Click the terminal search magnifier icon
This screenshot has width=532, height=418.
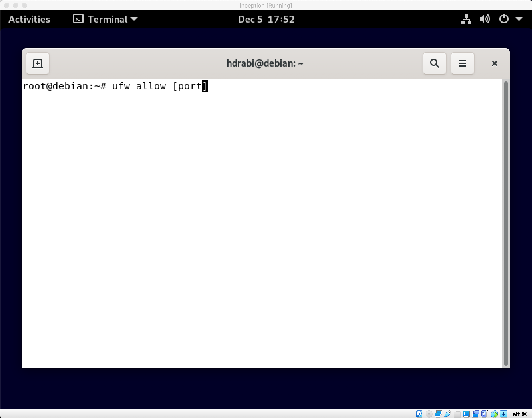pyautogui.click(x=434, y=63)
